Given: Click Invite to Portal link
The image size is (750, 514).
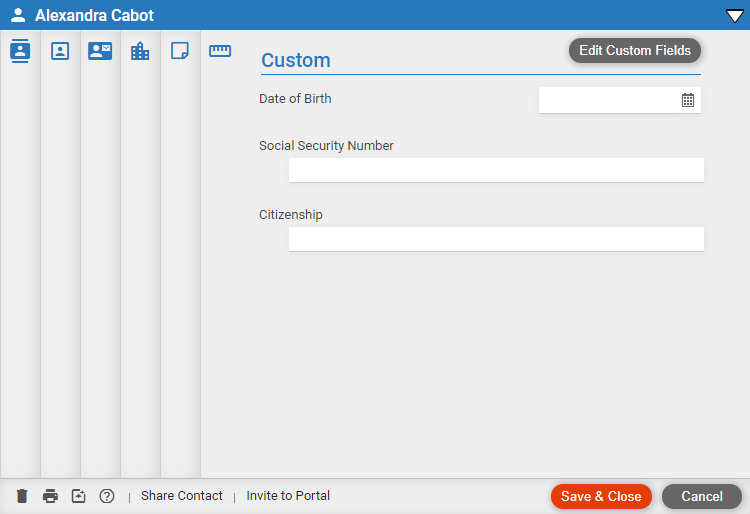Looking at the screenshot, I should (x=288, y=496).
